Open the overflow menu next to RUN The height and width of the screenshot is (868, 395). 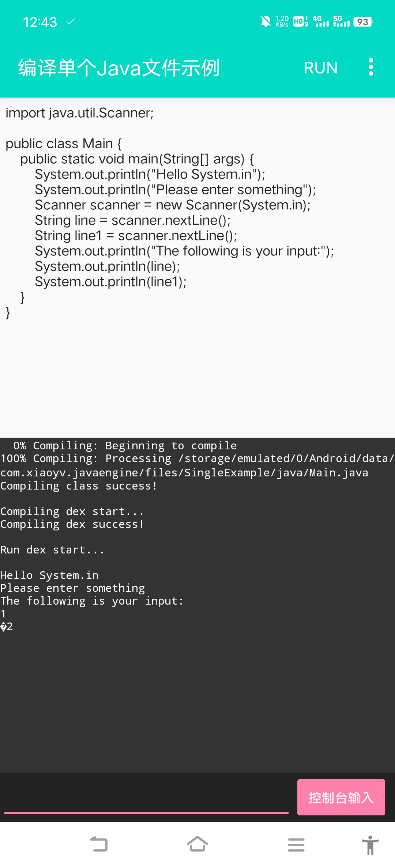pyautogui.click(x=370, y=67)
